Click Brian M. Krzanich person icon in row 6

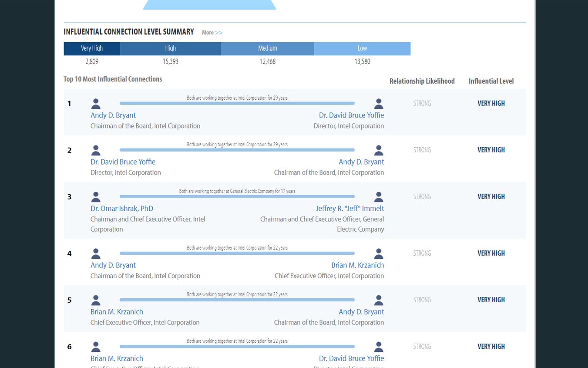pyautogui.click(x=96, y=347)
